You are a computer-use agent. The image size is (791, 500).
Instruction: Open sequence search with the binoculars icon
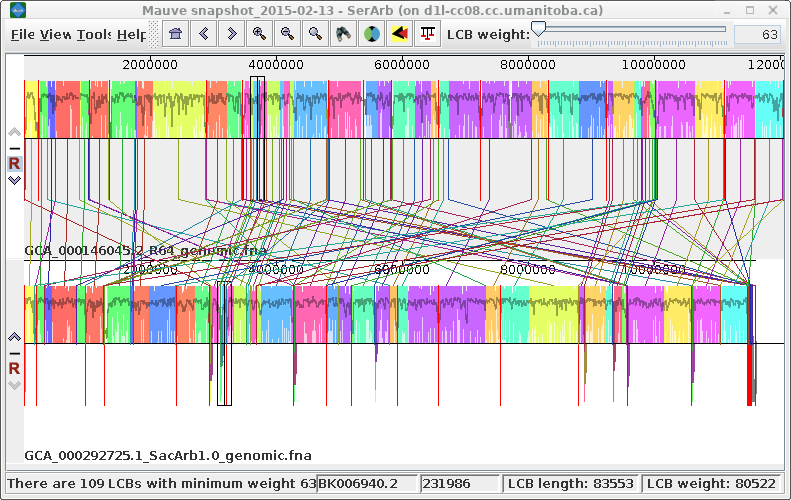[343, 34]
